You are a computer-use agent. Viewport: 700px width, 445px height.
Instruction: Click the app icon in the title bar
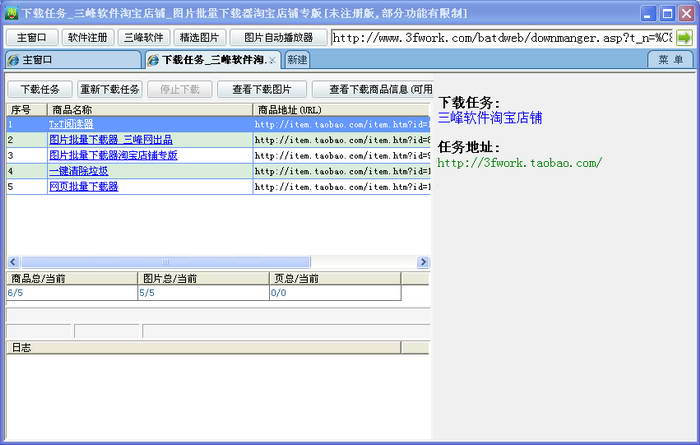(x=11, y=12)
